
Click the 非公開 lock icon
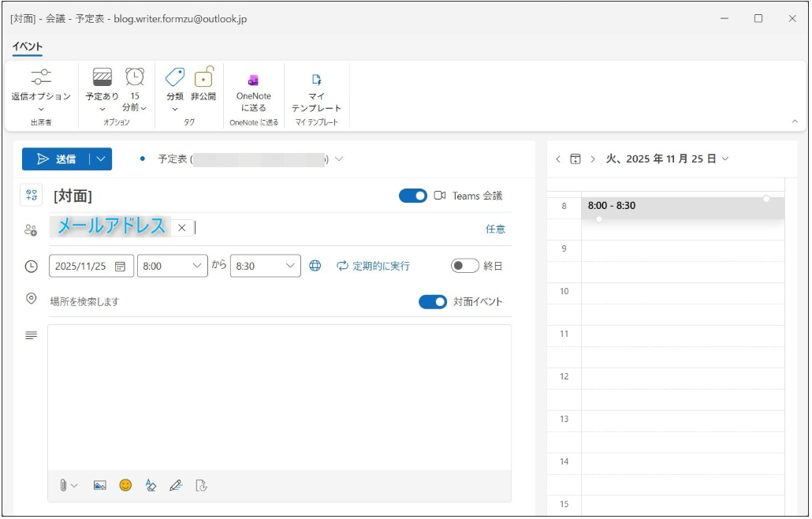coord(203,77)
